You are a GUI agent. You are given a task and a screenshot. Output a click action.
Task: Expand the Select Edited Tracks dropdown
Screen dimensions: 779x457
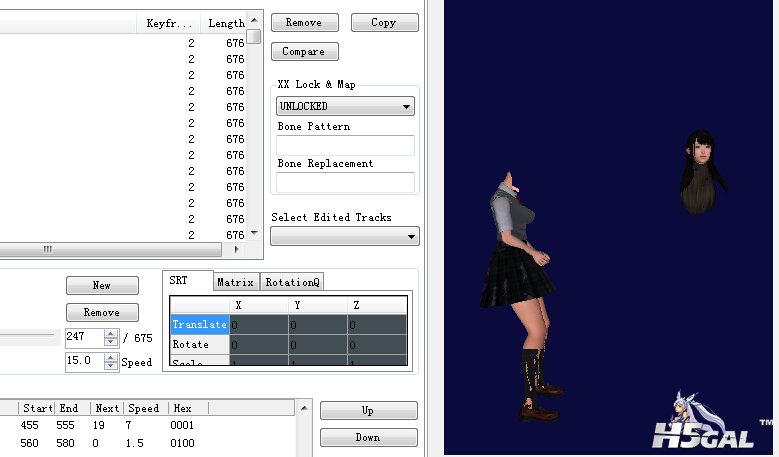click(x=345, y=237)
